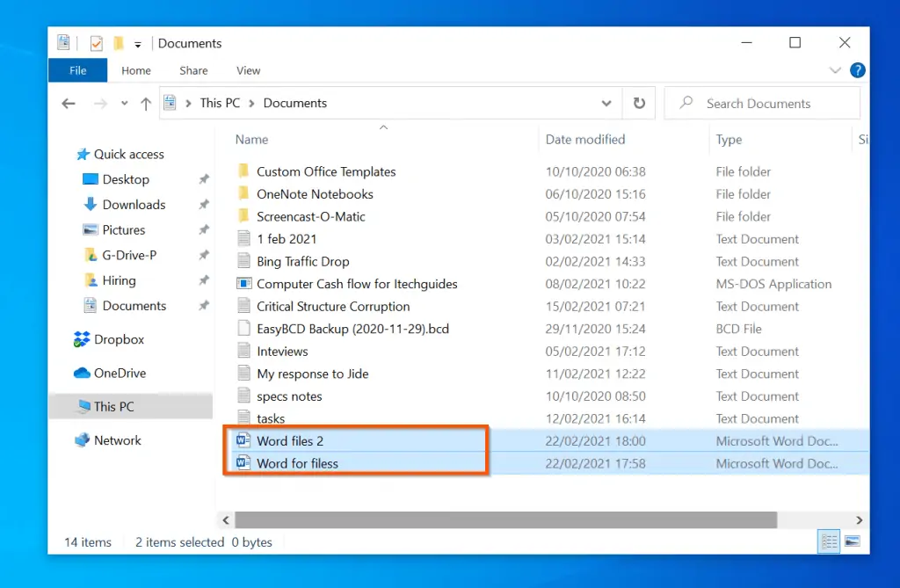Sort by the Name column header
Image resolution: width=900 pixels, height=588 pixels.
[251, 140]
